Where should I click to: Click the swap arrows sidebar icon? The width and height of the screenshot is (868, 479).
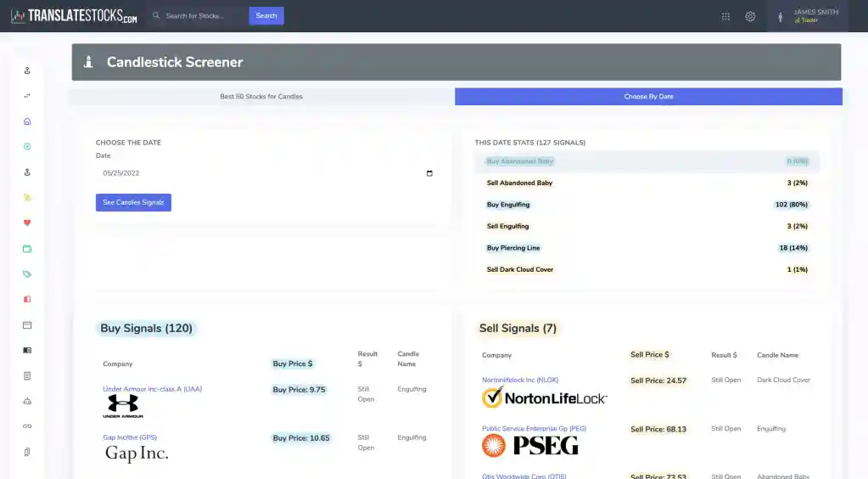click(27, 96)
